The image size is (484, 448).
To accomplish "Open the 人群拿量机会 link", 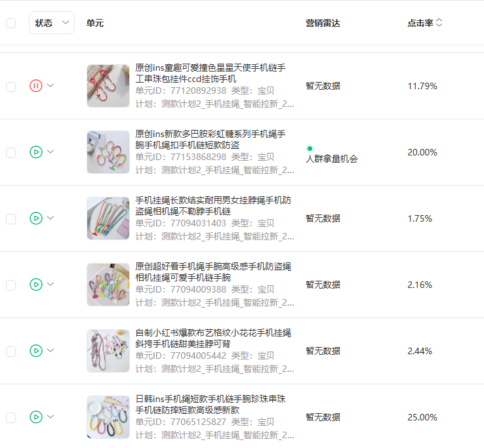I will 332,159.
